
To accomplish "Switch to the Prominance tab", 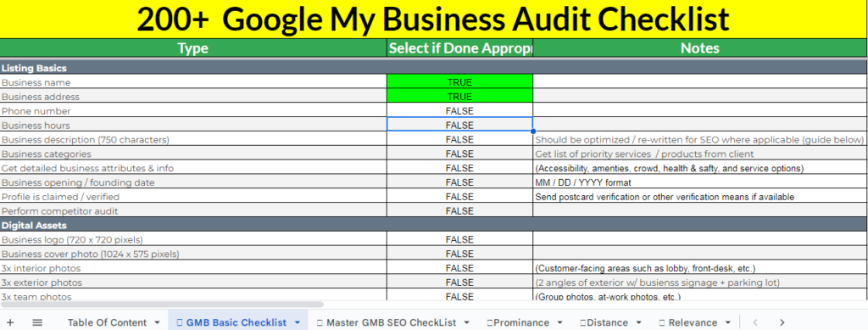I will pos(518,323).
